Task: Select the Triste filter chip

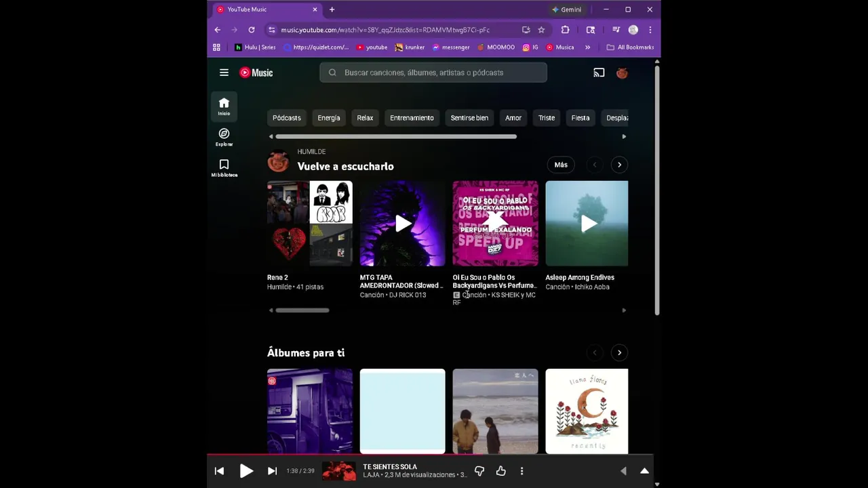Action: tap(547, 118)
